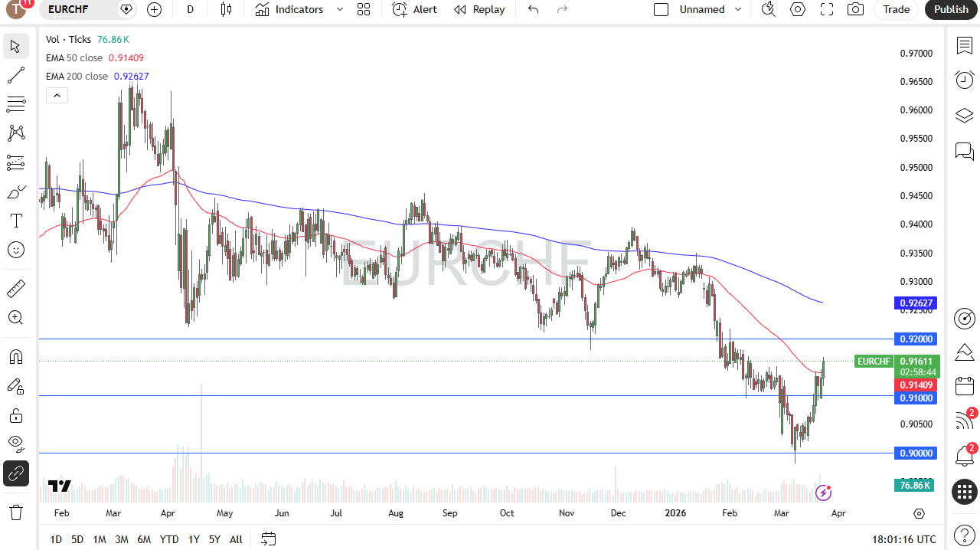The height and width of the screenshot is (550, 980).
Task: Open the quick search tool
Action: click(768, 9)
